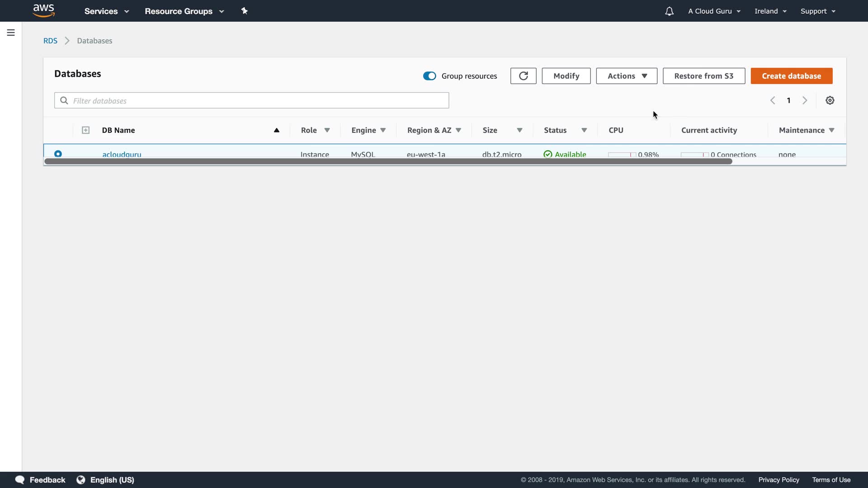Open the Ireland region dropdown
Screen dimensions: 868x488
click(770, 11)
